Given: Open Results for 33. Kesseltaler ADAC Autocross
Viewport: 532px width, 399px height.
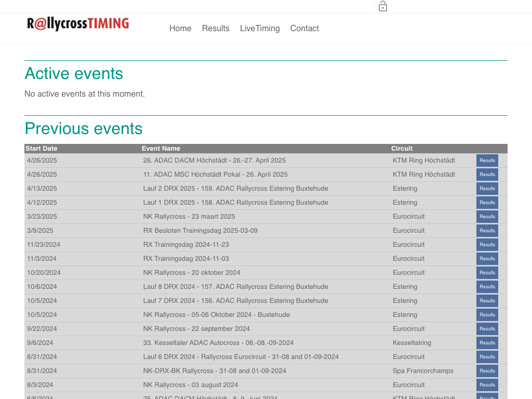Looking at the screenshot, I should point(487,343).
